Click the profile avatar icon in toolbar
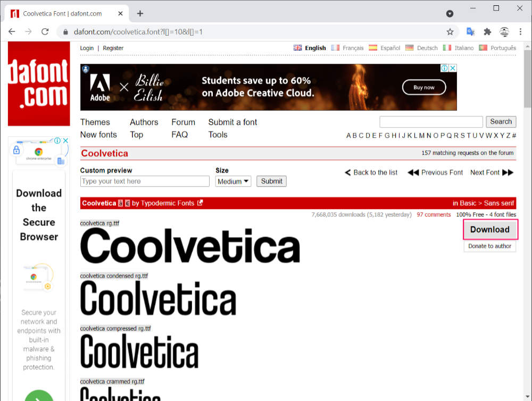The height and width of the screenshot is (401, 532). click(504, 32)
